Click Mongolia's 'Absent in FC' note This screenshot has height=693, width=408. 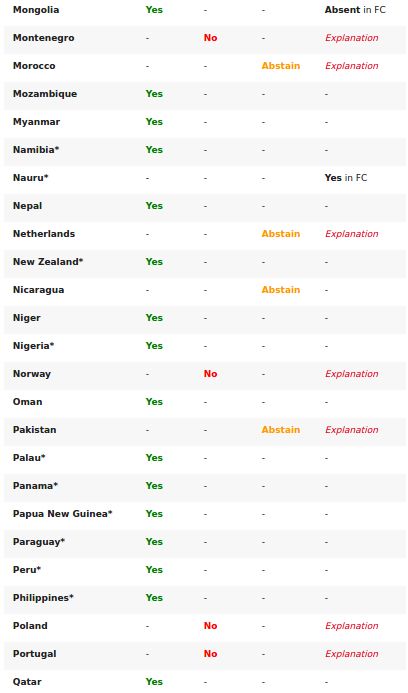point(355,10)
